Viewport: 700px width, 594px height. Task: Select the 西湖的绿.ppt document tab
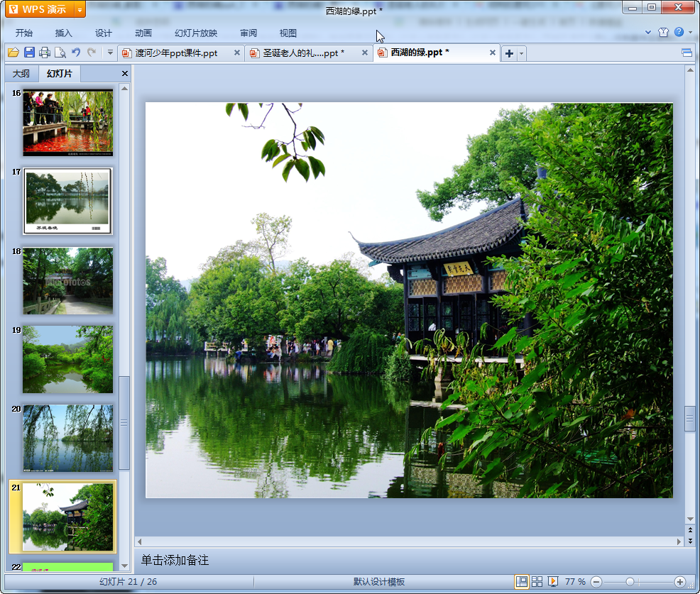[420, 53]
